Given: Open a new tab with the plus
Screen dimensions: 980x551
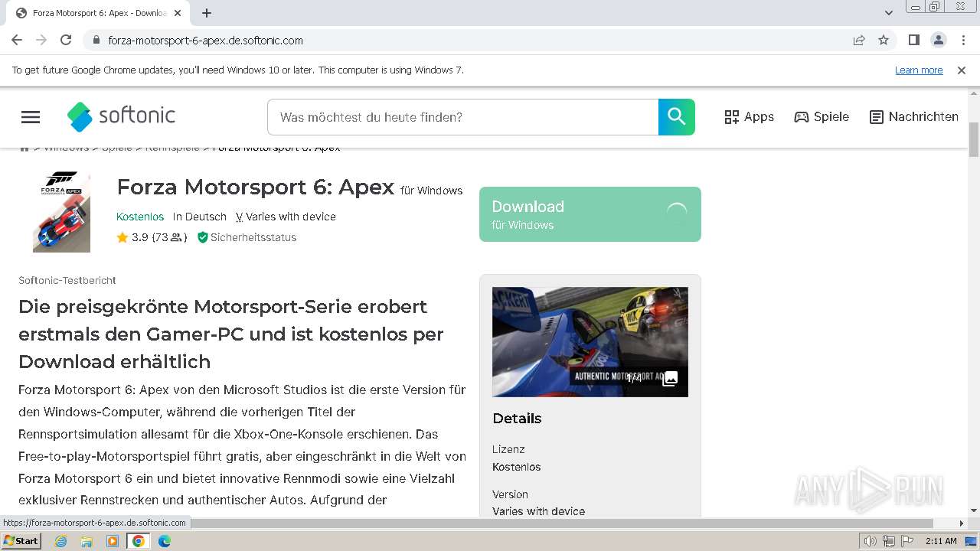Looking at the screenshot, I should pyautogui.click(x=207, y=13).
